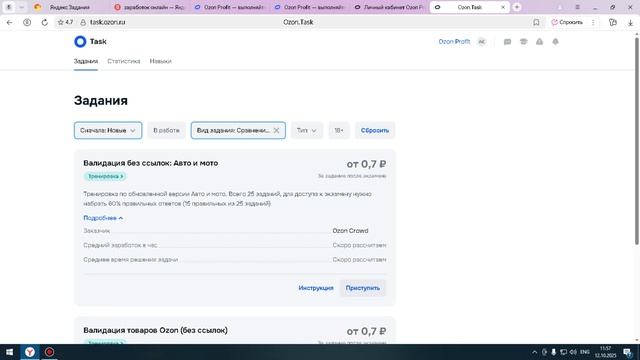Open Windows action center notifications
The height and width of the screenshot is (360, 640).
tap(628, 352)
